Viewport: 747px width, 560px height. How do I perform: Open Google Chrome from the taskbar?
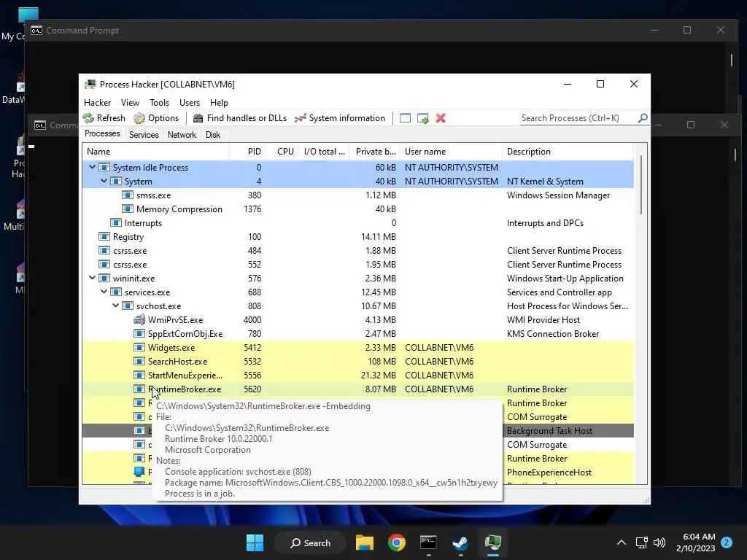click(396, 542)
